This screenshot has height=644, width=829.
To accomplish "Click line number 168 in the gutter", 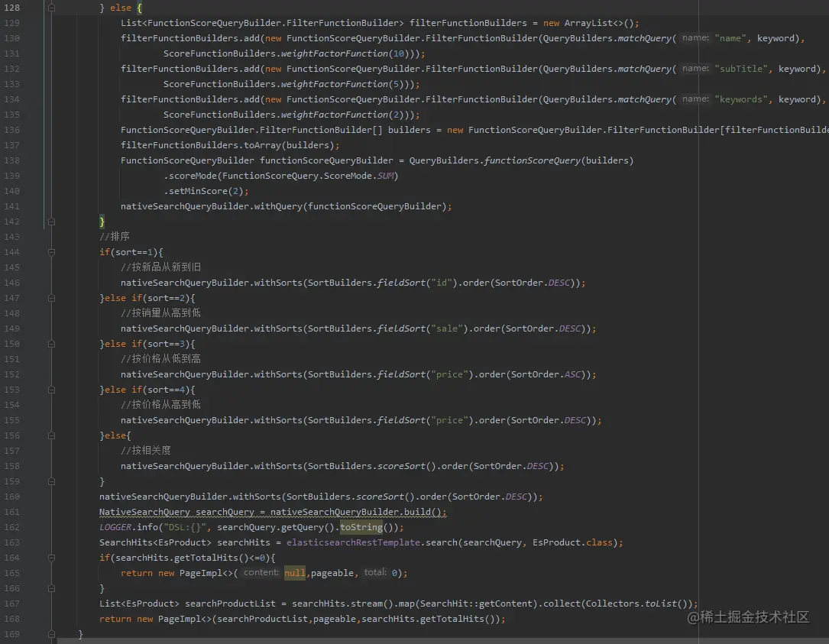I will pyautogui.click(x=11, y=619).
